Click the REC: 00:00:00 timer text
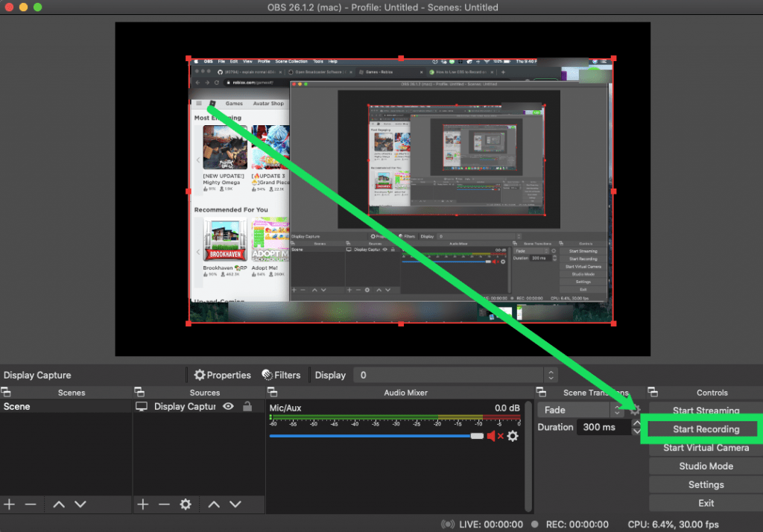 point(577,525)
